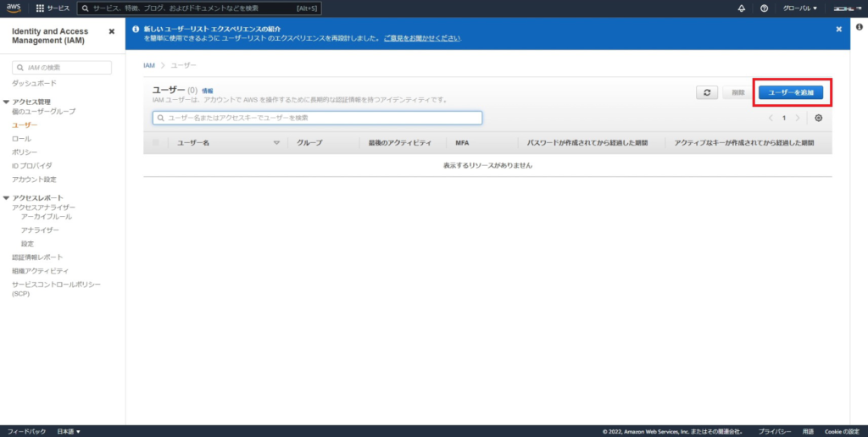Open the table settings gear icon
The height and width of the screenshot is (437, 868).
click(818, 118)
